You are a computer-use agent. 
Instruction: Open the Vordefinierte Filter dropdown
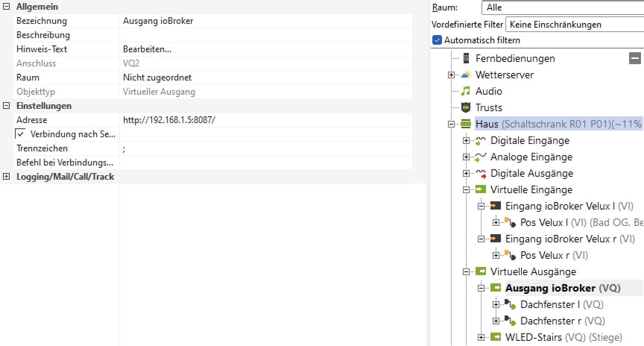[574, 25]
